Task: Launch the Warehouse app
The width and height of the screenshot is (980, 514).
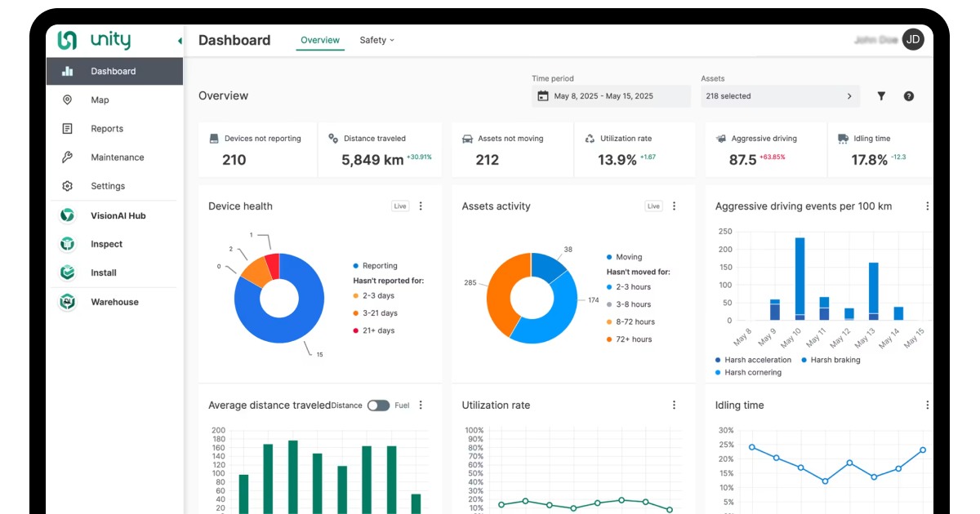Action: [x=114, y=302]
